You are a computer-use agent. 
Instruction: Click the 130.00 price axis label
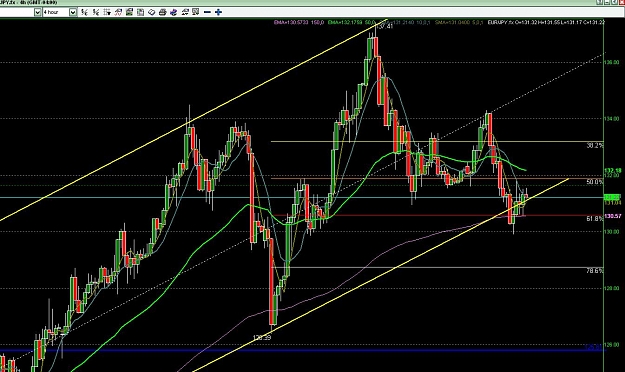click(x=612, y=232)
